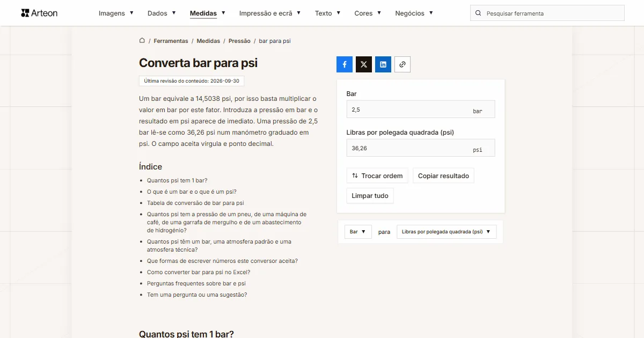644x338 pixels.
Task: Jump to 'Quantos psi tem 1 bar?' section
Action: tap(177, 181)
